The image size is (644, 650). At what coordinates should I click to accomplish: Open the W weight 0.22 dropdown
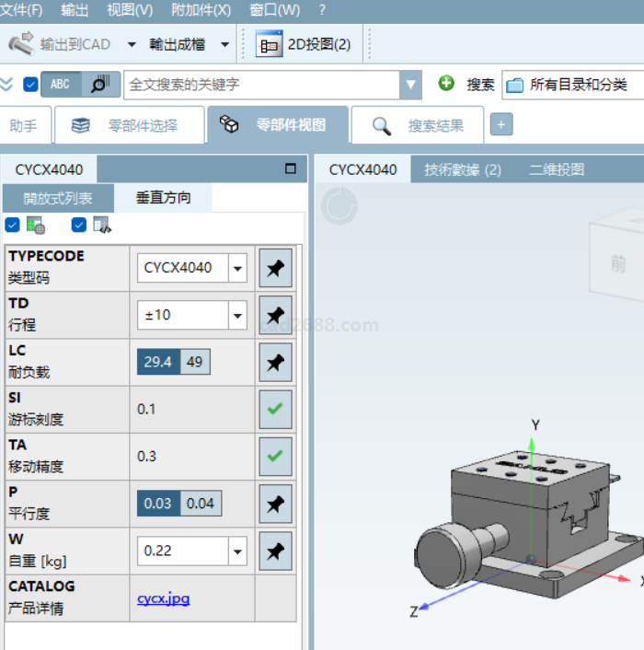[x=238, y=551]
